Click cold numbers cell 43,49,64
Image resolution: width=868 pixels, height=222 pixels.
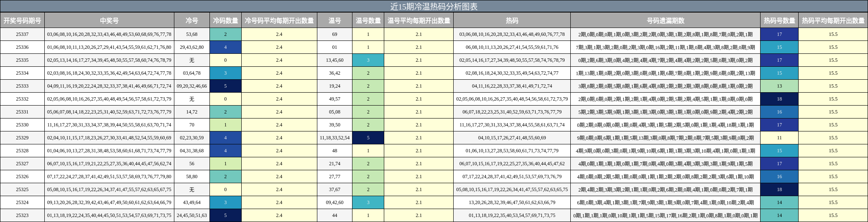pos(191,202)
